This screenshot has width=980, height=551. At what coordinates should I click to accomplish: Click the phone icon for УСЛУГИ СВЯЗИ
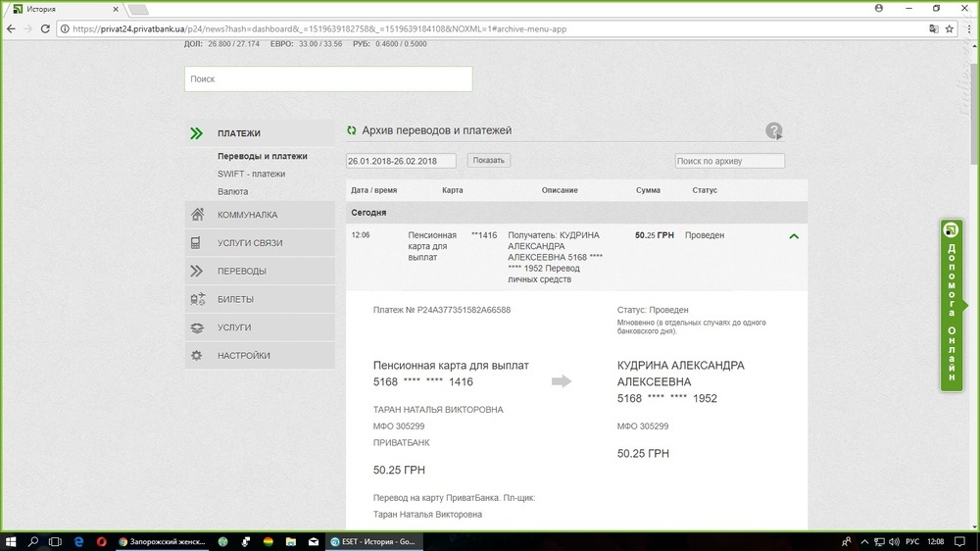tap(196, 243)
